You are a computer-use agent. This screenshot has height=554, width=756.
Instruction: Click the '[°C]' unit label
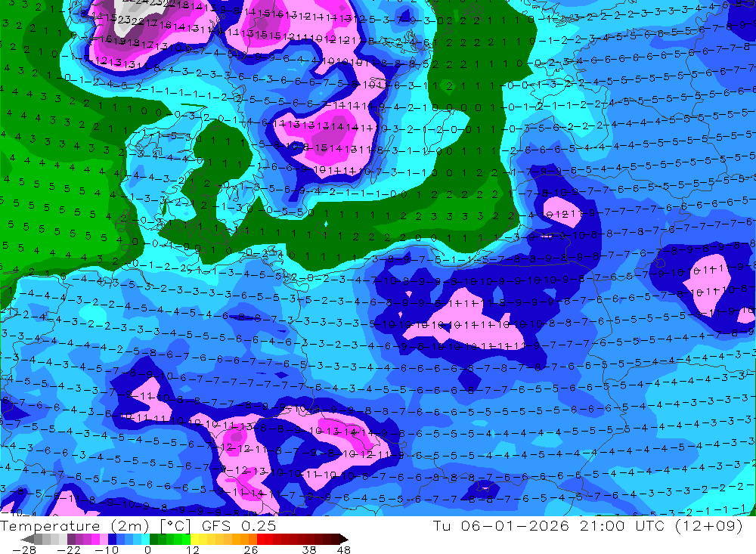[x=175, y=525]
